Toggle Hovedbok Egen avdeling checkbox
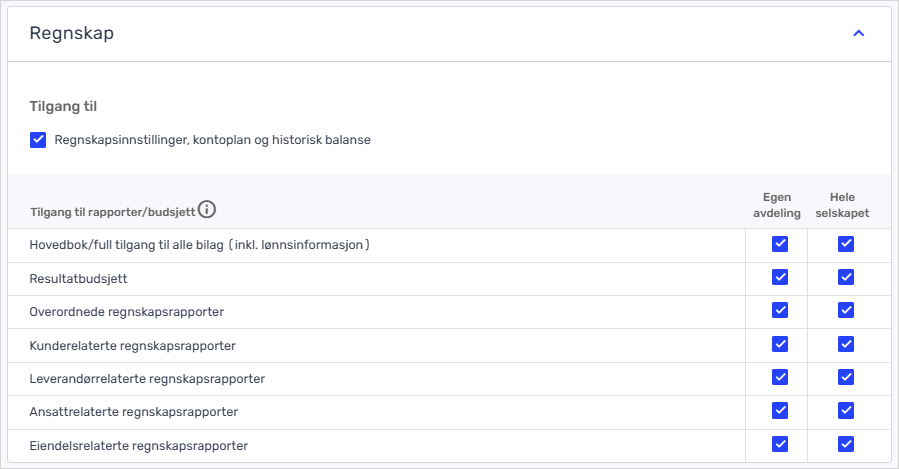 [780, 244]
